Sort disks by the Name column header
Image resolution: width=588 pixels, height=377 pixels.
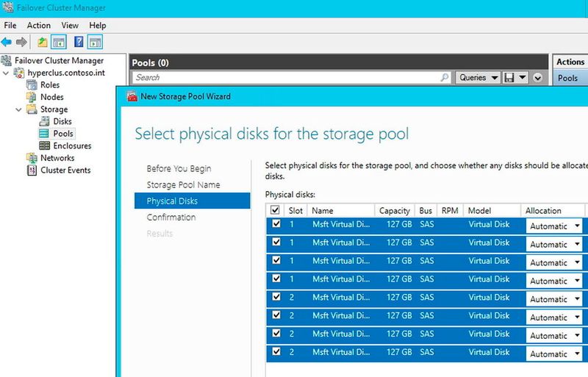point(341,210)
